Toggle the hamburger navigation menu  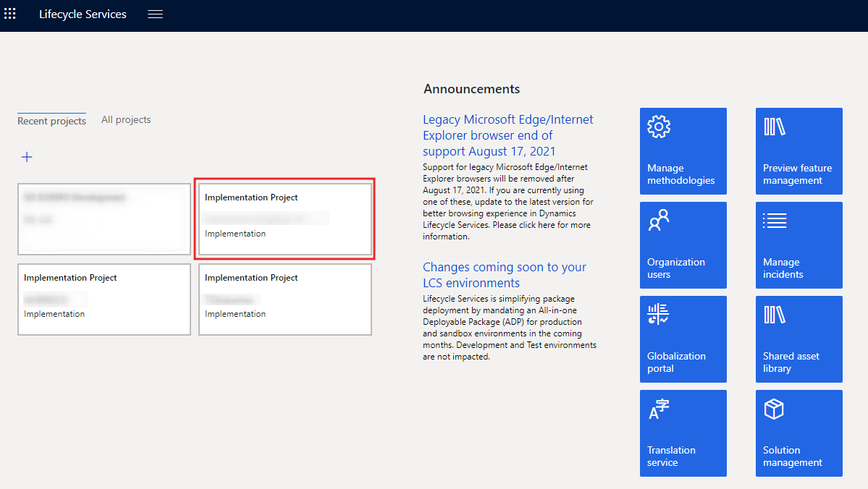tap(155, 14)
